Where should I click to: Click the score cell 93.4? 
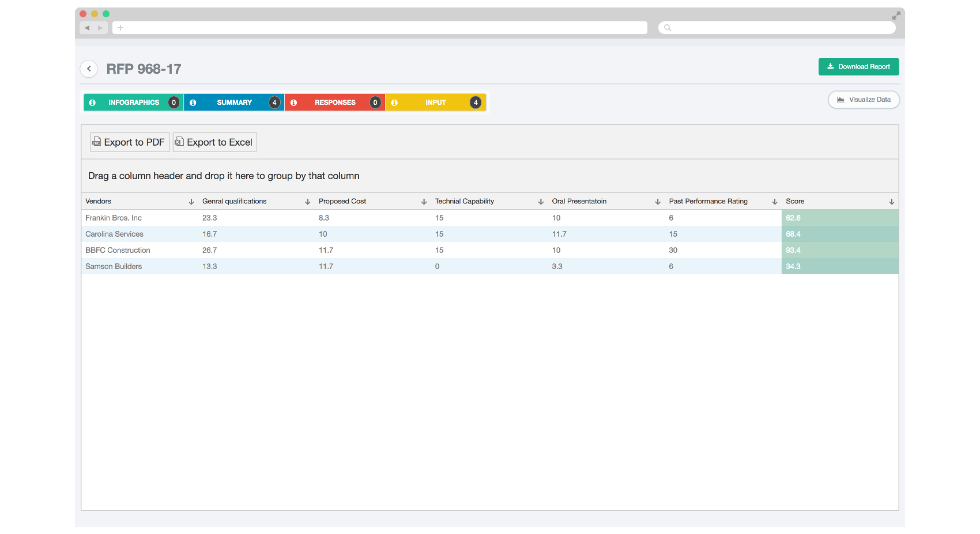(x=840, y=250)
